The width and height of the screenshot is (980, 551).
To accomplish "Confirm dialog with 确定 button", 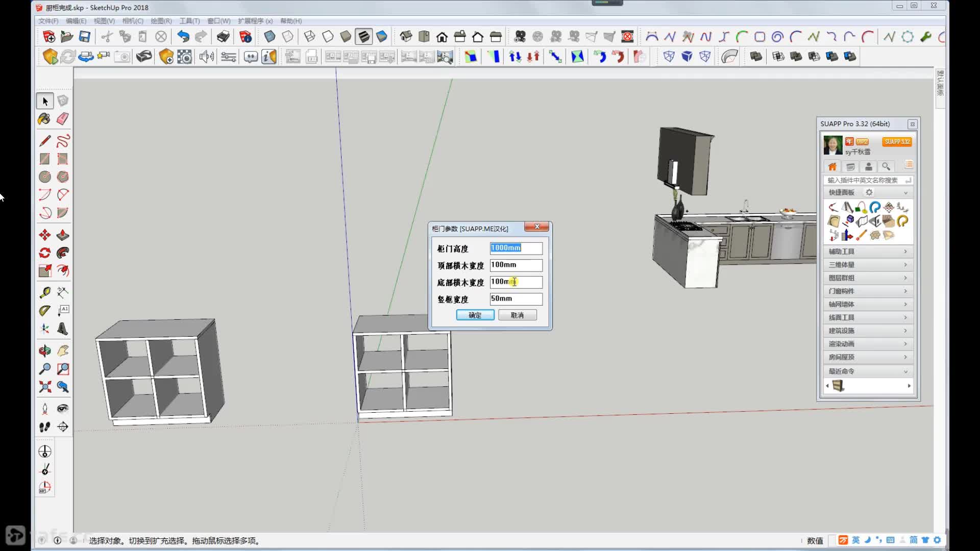I will tap(475, 315).
